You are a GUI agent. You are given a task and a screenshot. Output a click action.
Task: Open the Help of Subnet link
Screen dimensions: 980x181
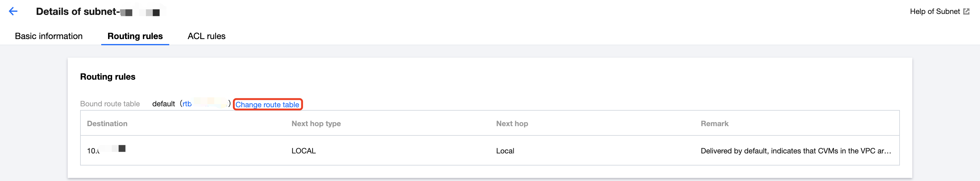[935, 11]
